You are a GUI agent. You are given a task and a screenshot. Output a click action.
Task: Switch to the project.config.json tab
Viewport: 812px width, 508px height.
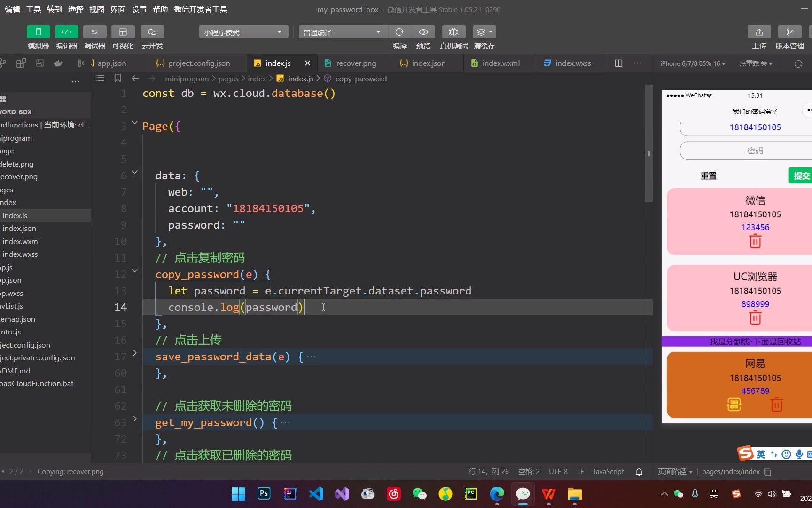193,63
